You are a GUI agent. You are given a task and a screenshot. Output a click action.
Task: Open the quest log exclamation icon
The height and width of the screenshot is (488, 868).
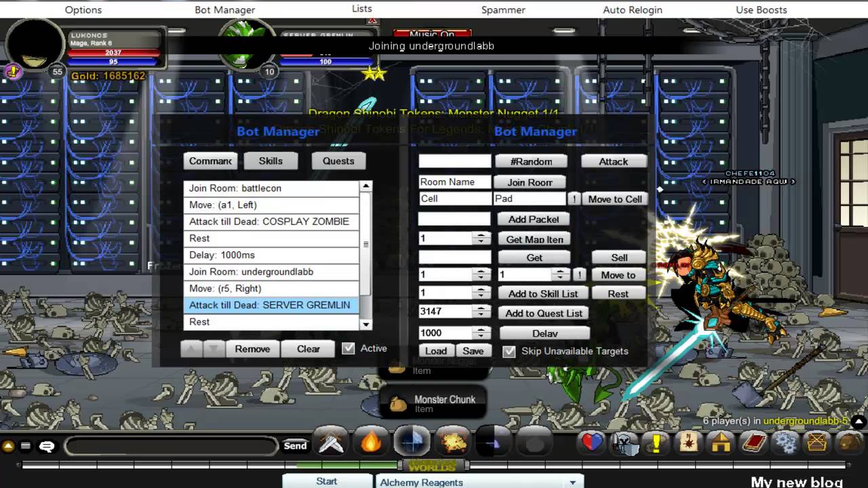[656, 443]
